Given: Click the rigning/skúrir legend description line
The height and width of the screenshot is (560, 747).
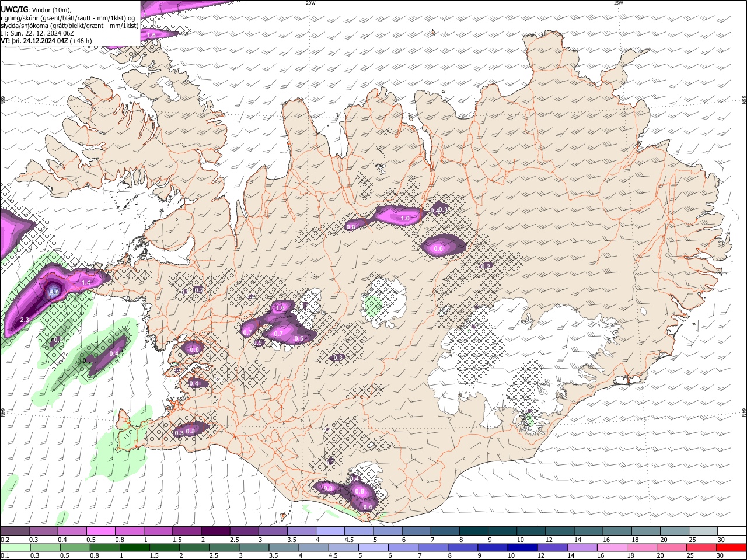Looking at the screenshot, I should pyautogui.click(x=68, y=17).
